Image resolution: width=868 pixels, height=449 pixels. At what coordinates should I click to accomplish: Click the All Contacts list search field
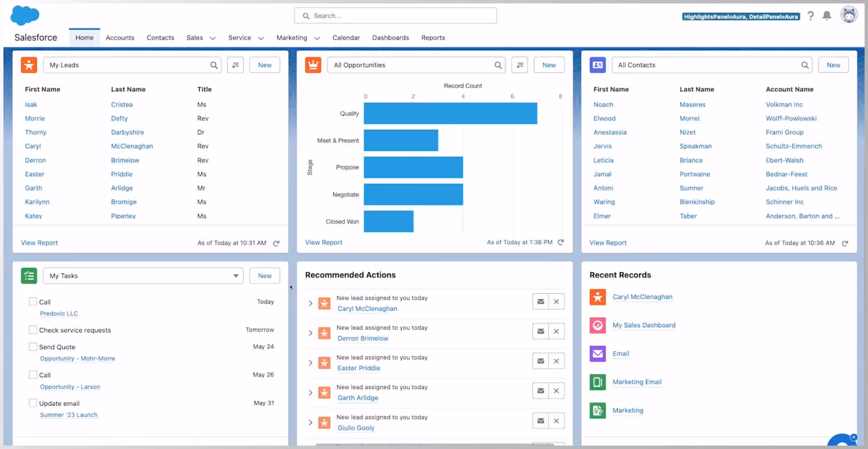point(712,65)
